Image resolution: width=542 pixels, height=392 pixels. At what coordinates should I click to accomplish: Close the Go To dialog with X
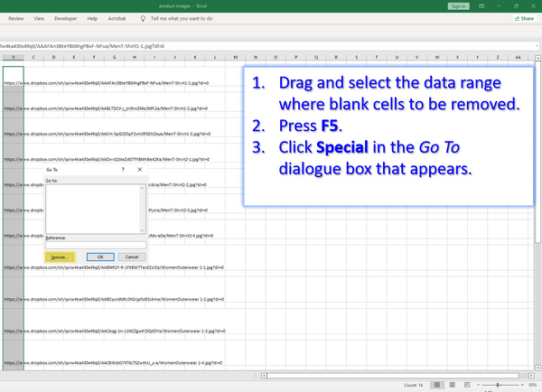coord(139,169)
